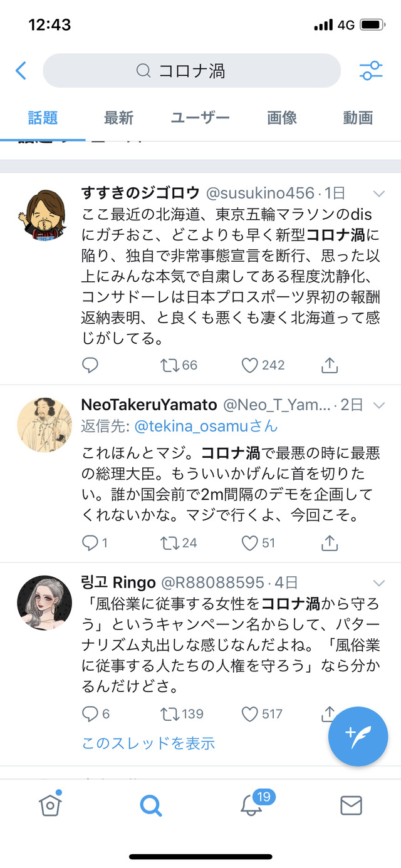Screen dimensions: 401x868
Task: Open search filter settings icon
Action: pos(371,71)
